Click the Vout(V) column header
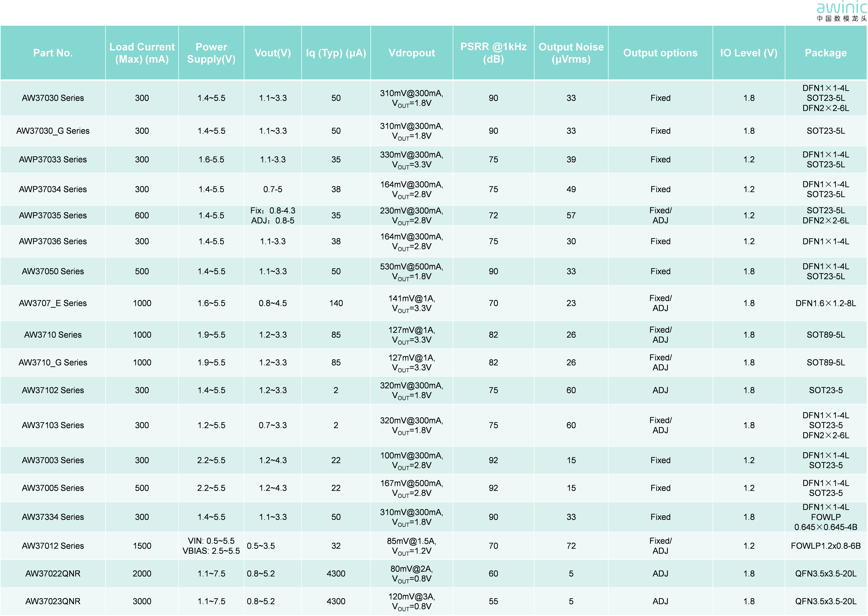 coord(273,53)
